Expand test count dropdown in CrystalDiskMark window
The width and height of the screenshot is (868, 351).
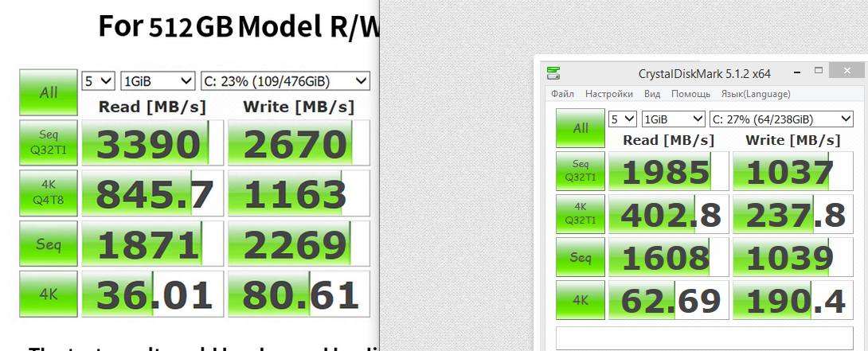coord(622,119)
